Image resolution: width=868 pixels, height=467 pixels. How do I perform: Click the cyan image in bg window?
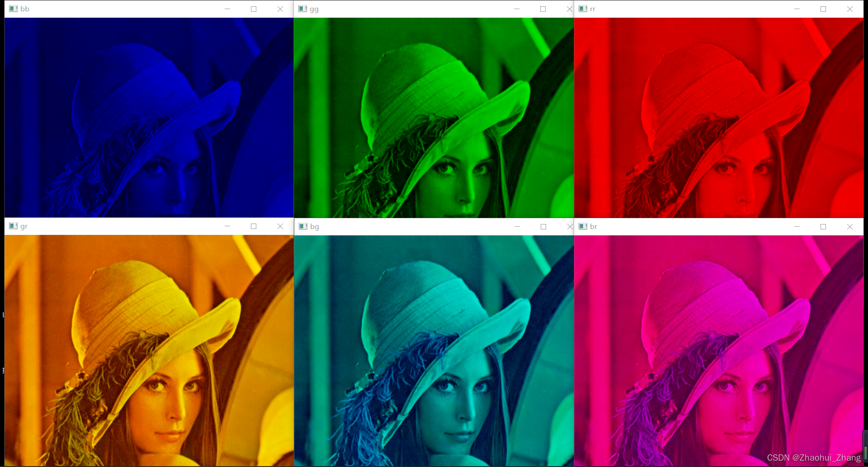coord(434,351)
